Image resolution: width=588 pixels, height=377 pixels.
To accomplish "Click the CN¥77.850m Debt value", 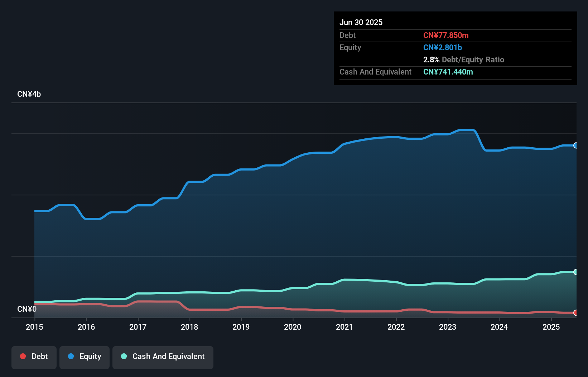I will coord(446,35).
